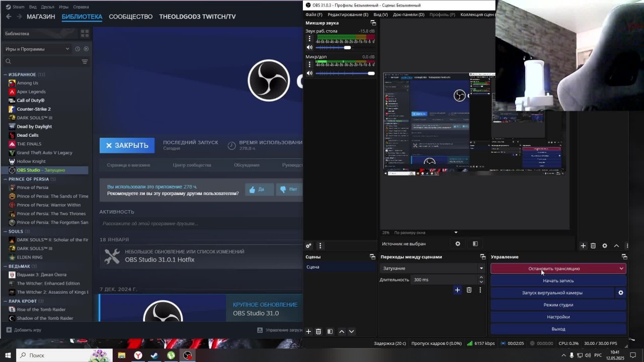Undock the Переходы между сценами panel
The height and width of the screenshot is (362, 644).
(483, 256)
